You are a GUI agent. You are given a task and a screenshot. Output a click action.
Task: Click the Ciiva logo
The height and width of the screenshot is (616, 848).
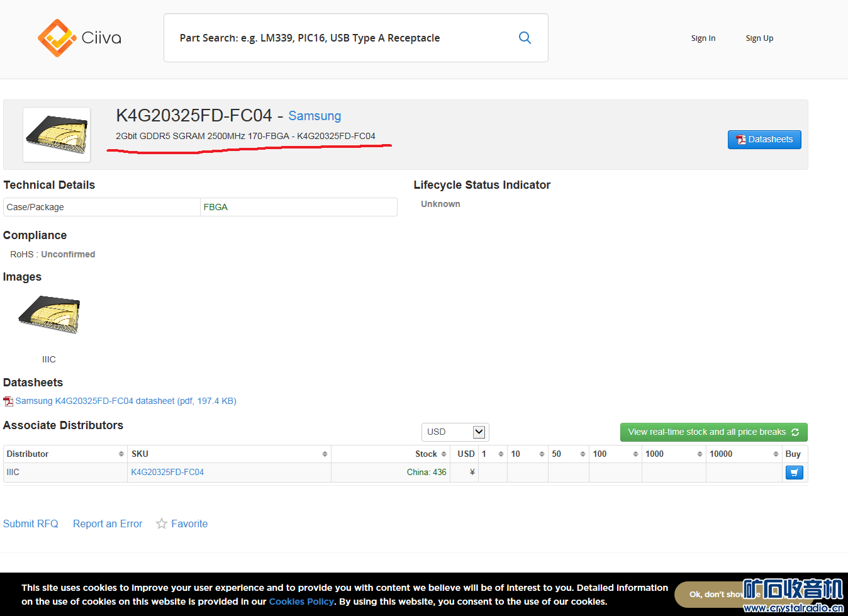tap(79, 38)
